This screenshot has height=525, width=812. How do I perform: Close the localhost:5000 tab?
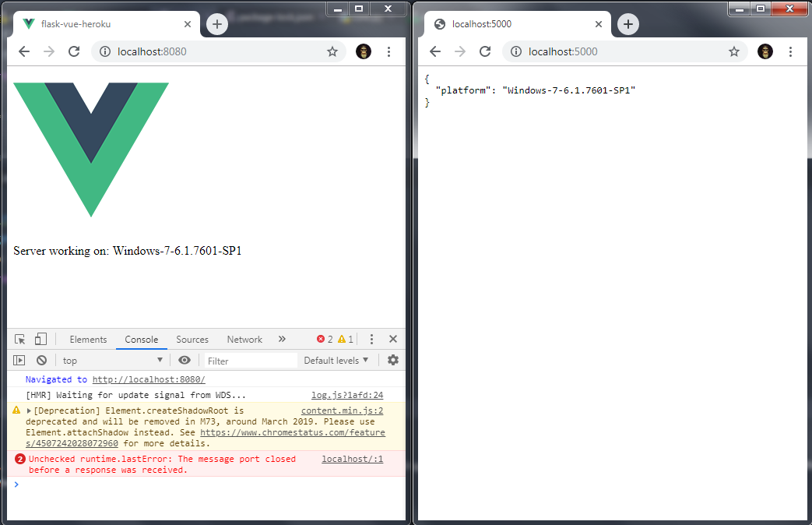[599, 24]
